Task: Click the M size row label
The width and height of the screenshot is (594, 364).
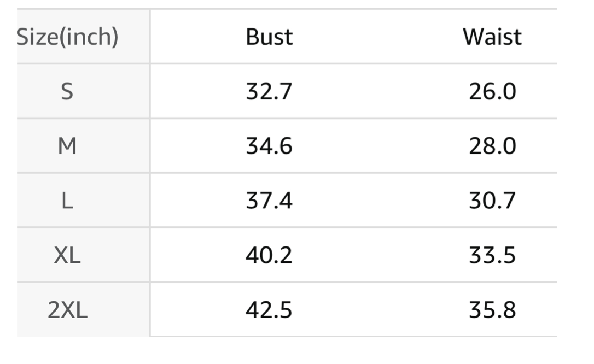Action: pyautogui.click(x=67, y=146)
